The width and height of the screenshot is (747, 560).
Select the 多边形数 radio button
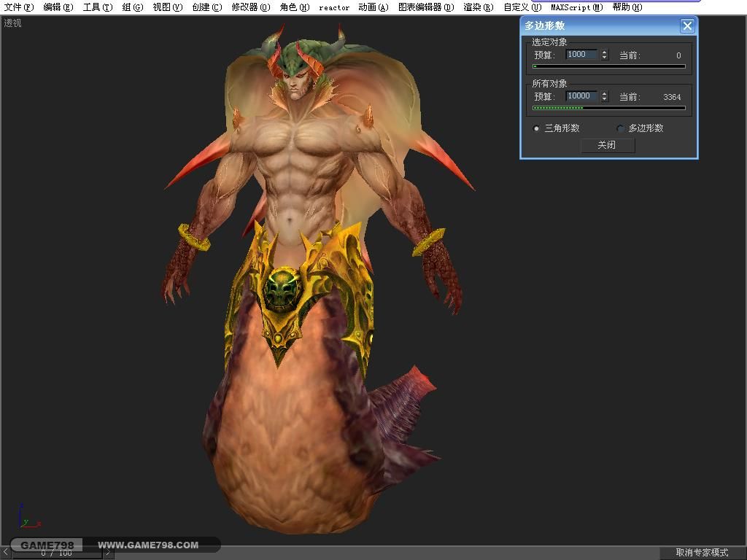(620, 128)
